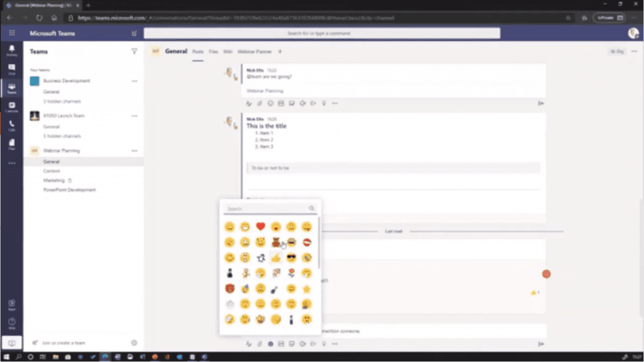Open more options for Business Development team
Viewport: 644px width, 362px height.
(x=134, y=81)
